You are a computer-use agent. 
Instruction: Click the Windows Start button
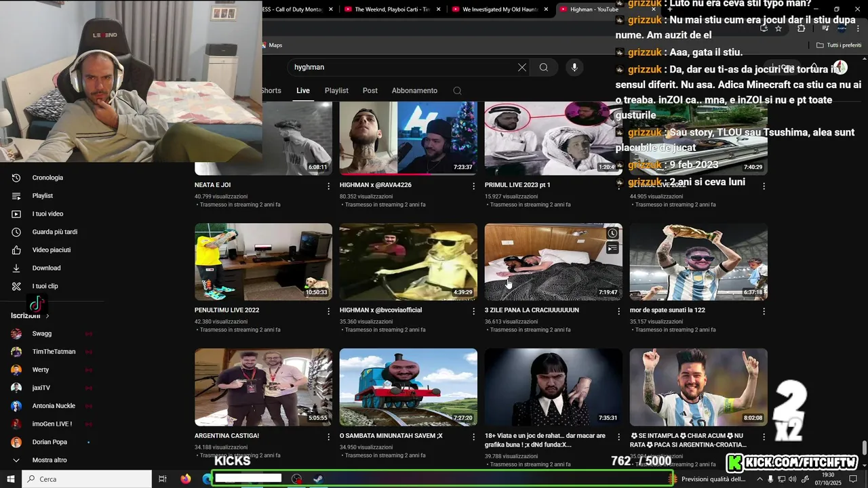[x=11, y=479]
